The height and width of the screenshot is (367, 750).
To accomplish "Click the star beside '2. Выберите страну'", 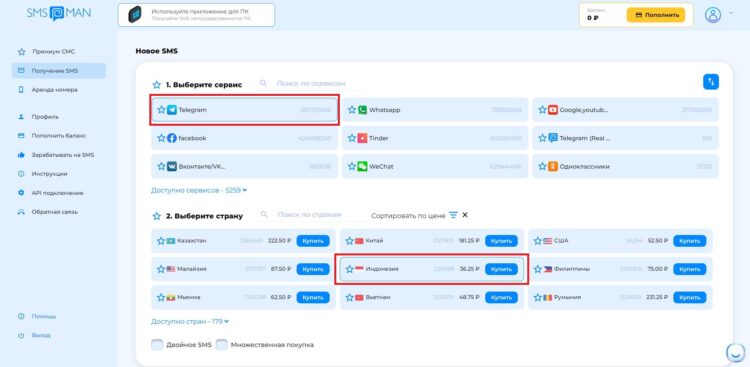I will [x=156, y=216].
